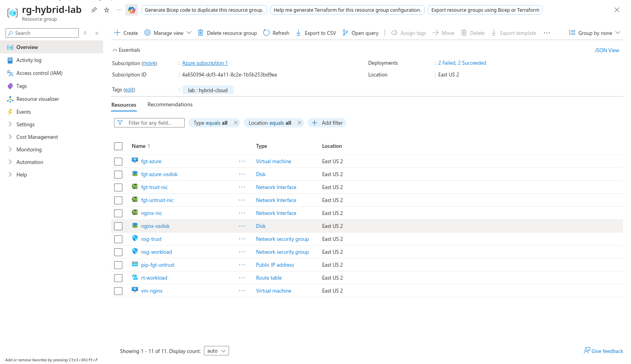
Task: Click nsg-trust shield icon
Action: [x=135, y=238]
